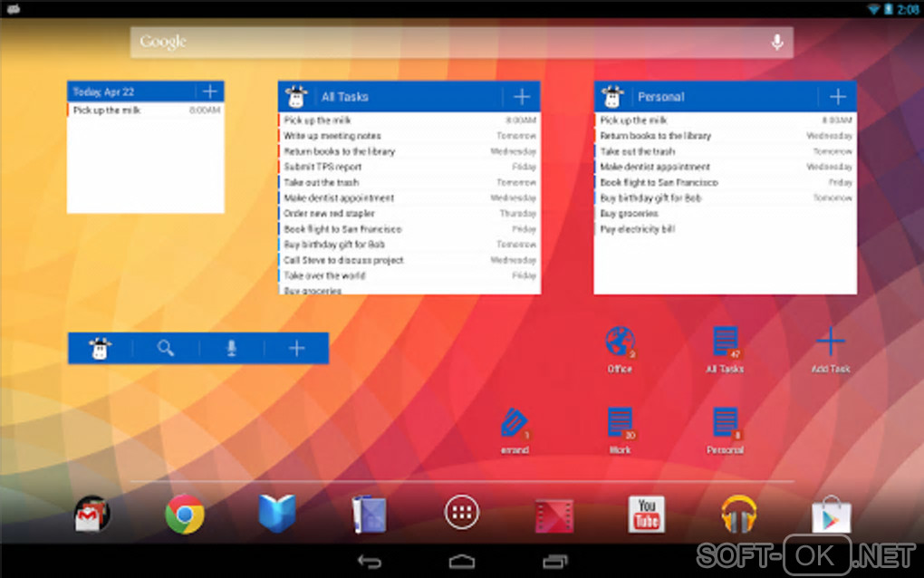Open 'Call Steve to discuss project' task
The image size is (924, 578).
point(409,260)
